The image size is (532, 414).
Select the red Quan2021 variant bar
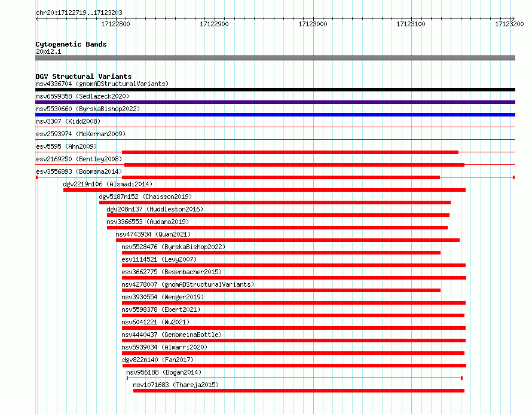[288, 240]
